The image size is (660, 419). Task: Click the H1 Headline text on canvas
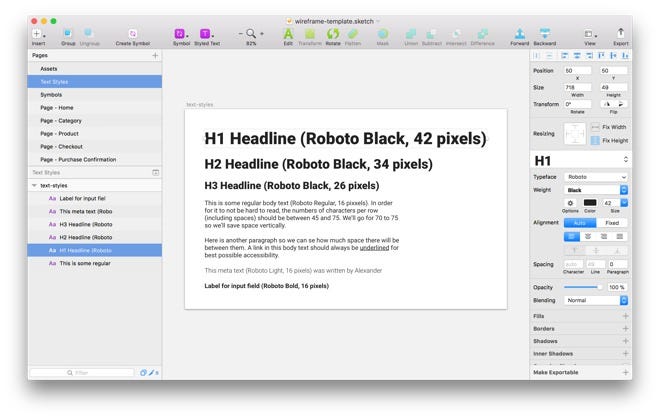(x=345, y=139)
